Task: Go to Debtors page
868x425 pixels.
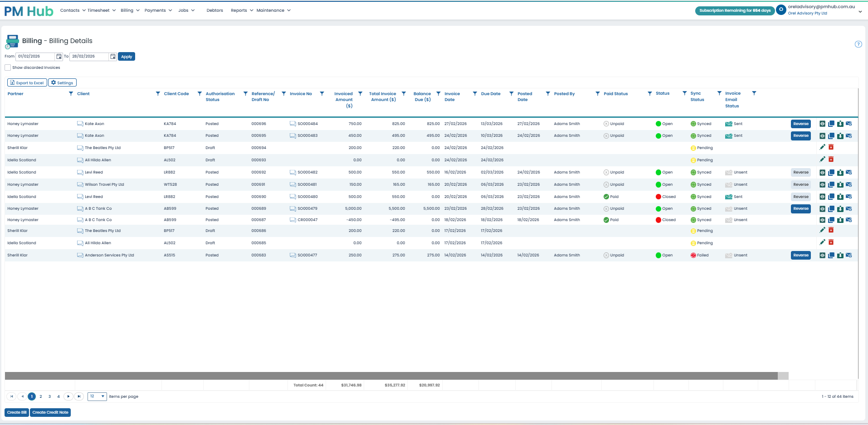Action: click(x=215, y=10)
